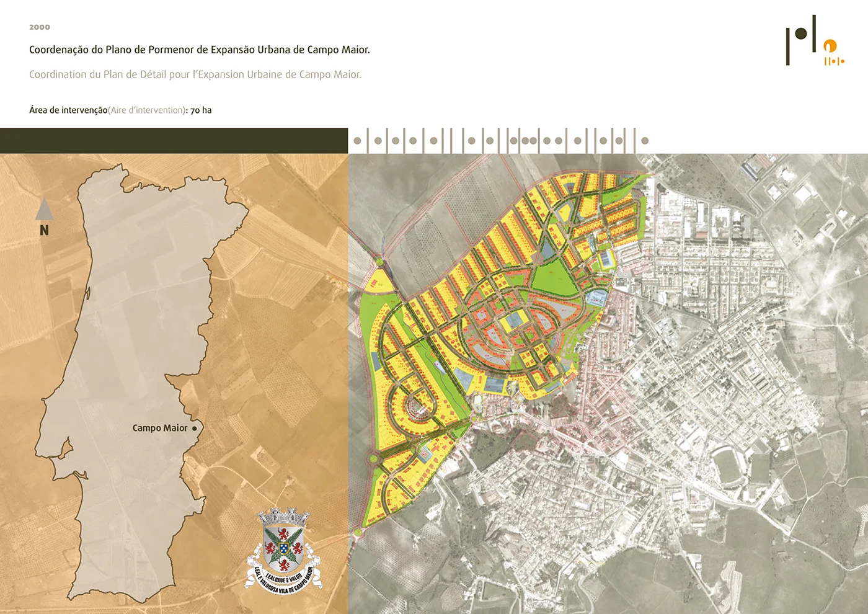
Task: Click the '70 ha' area value
Action: tap(201, 110)
